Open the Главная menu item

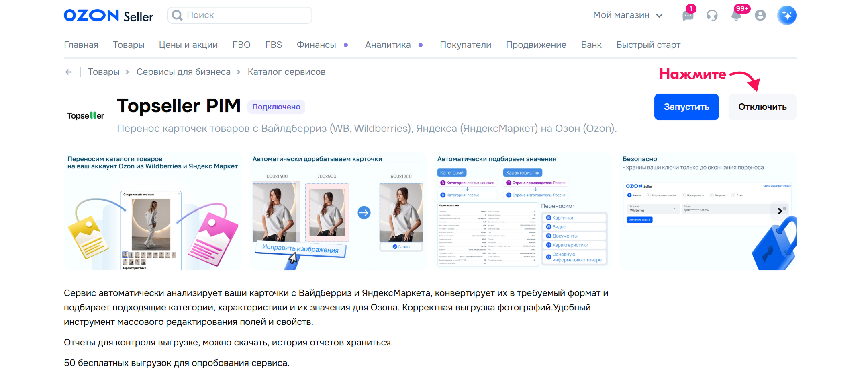pyautogui.click(x=81, y=45)
